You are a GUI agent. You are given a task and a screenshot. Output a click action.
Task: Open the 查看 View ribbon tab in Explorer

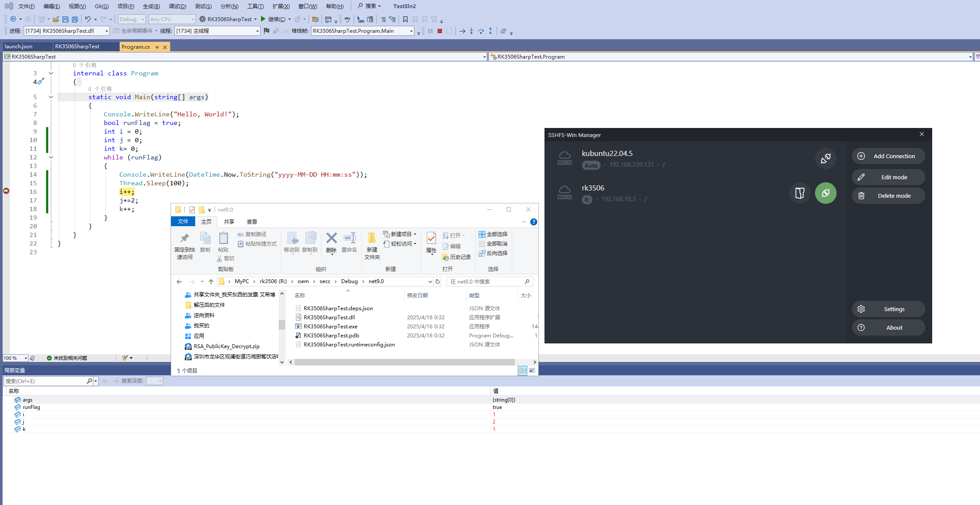[252, 221]
